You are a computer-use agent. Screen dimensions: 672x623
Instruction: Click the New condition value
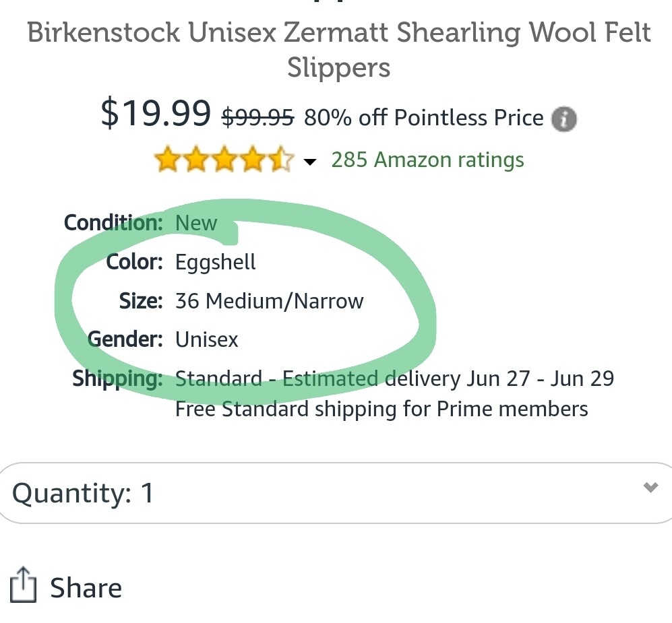(x=196, y=223)
